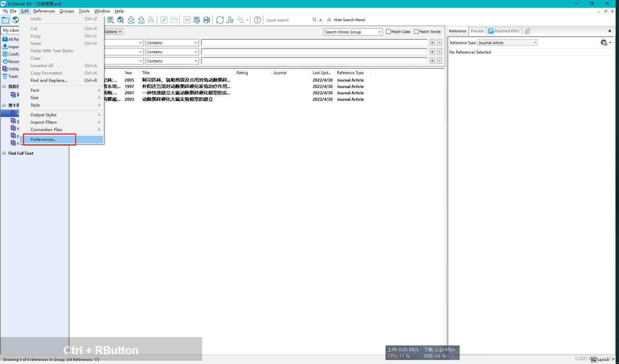Click the Share Library person-plus icon
This screenshot has height=364, width=619.
[x=230, y=20]
